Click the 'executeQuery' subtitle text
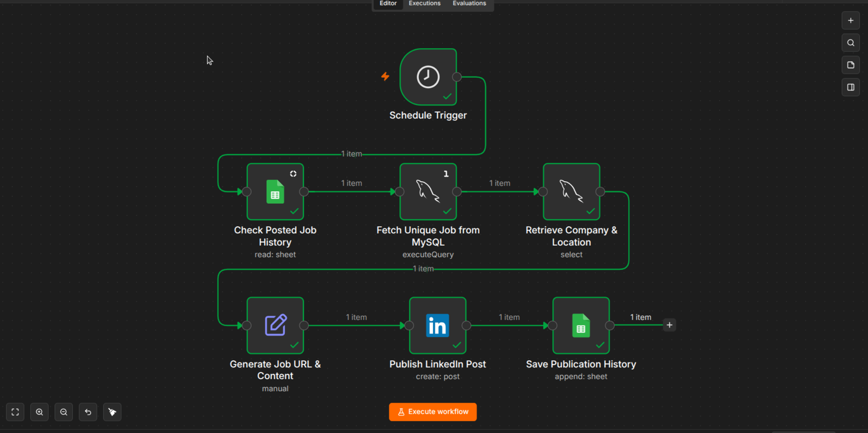The width and height of the screenshot is (868, 433). [x=428, y=254]
